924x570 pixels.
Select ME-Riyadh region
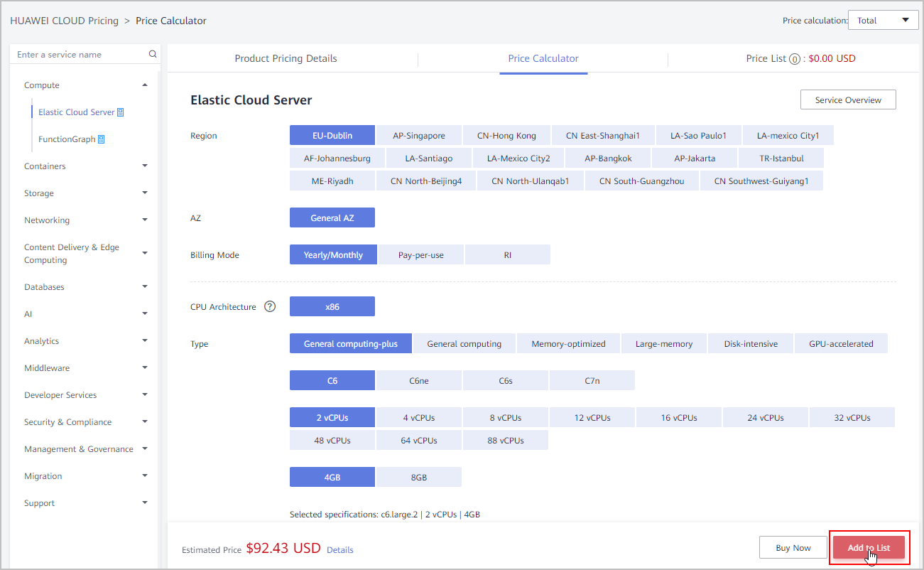332,181
